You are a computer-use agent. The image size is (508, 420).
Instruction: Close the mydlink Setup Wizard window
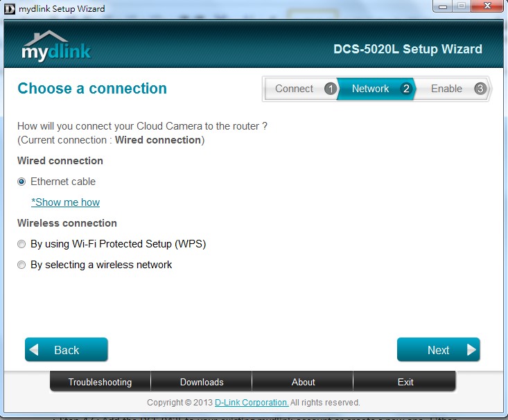[487, 6]
